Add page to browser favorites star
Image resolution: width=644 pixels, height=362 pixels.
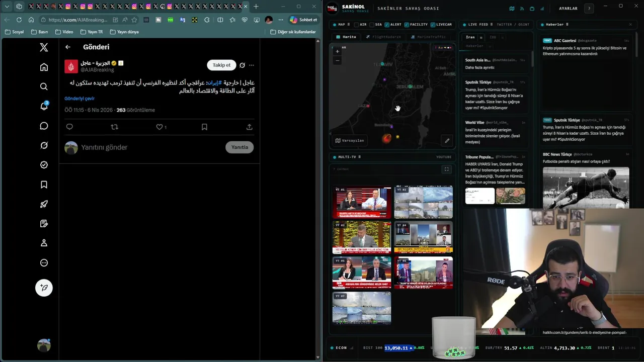pyautogui.click(x=134, y=20)
